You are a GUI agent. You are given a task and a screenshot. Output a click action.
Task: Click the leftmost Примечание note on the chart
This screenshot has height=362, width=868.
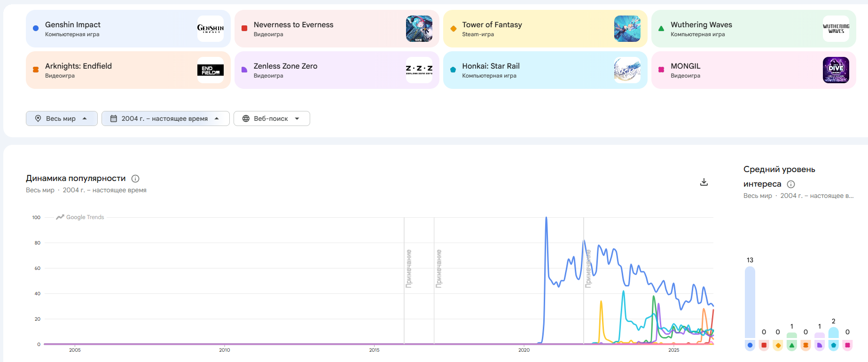(409, 268)
